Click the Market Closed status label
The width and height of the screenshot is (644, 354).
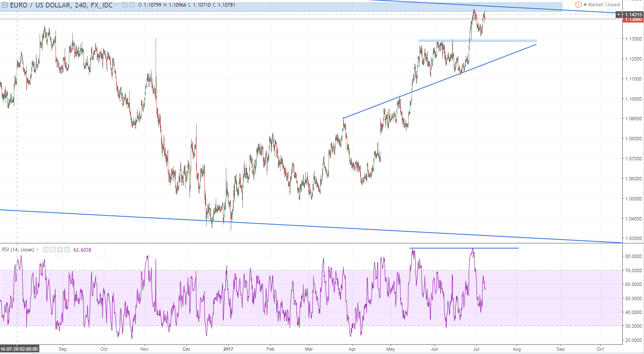click(x=604, y=5)
